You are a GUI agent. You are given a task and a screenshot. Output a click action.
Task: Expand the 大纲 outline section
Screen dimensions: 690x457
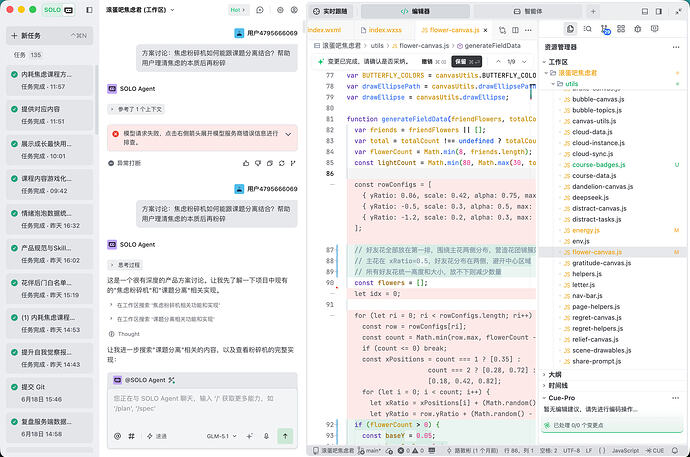[555, 374]
